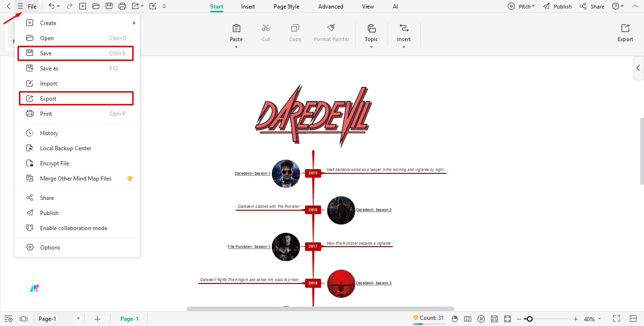The image size is (644, 326).
Task: Click the play presentation icon in status bar
Action: pos(481,319)
